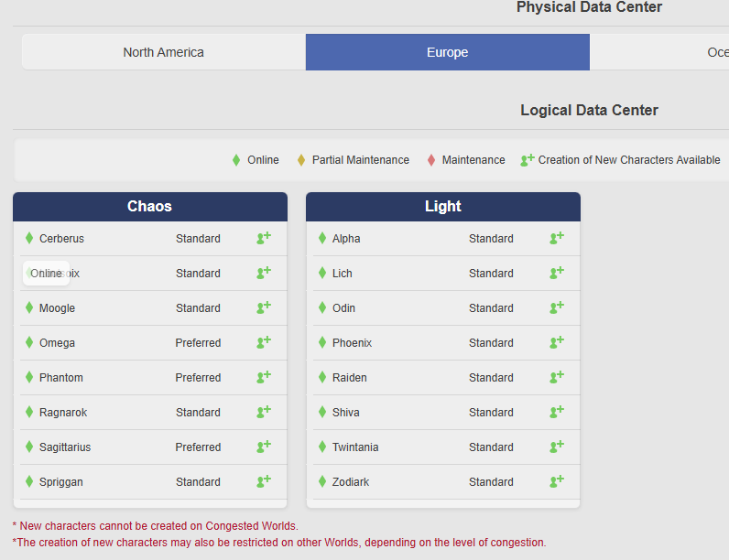Viewport: 729px width, 560px height.
Task: Select the Cerberus world name
Action: point(62,239)
